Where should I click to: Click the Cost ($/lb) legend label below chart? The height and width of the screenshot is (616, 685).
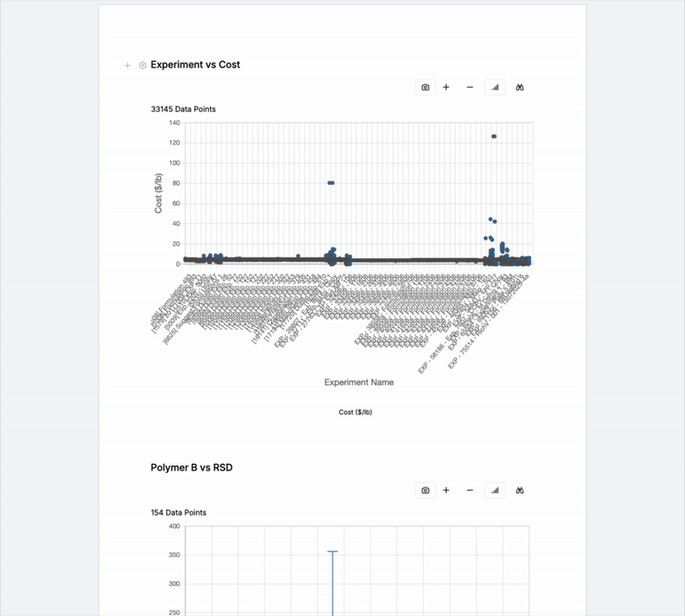coord(355,412)
